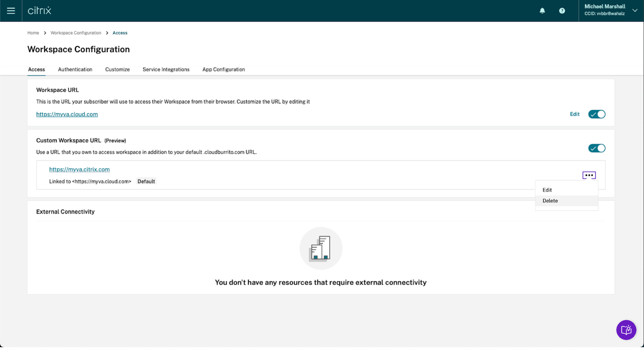Toggle the Custom Workspace URL switch
The image size is (644, 349).
coord(597,148)
